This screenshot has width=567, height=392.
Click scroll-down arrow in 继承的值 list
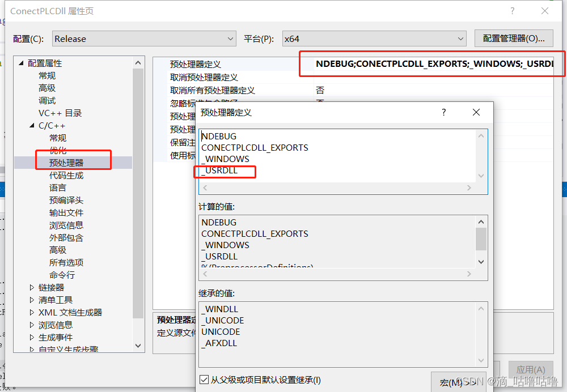[x=481, y=360]
